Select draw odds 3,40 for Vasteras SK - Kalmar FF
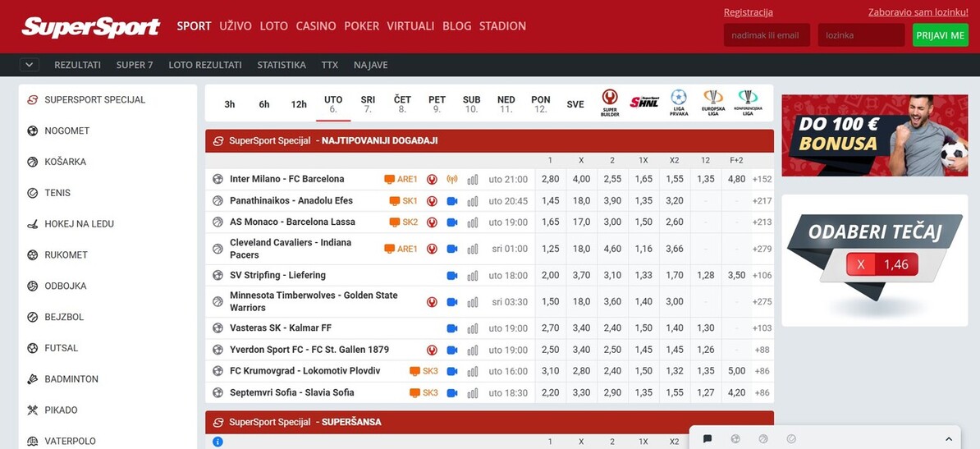 [581, 328]
